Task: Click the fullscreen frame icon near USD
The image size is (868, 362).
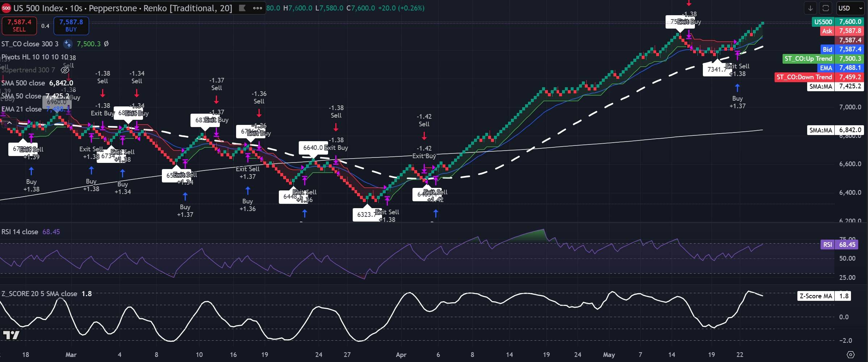Action: [826, 8]
